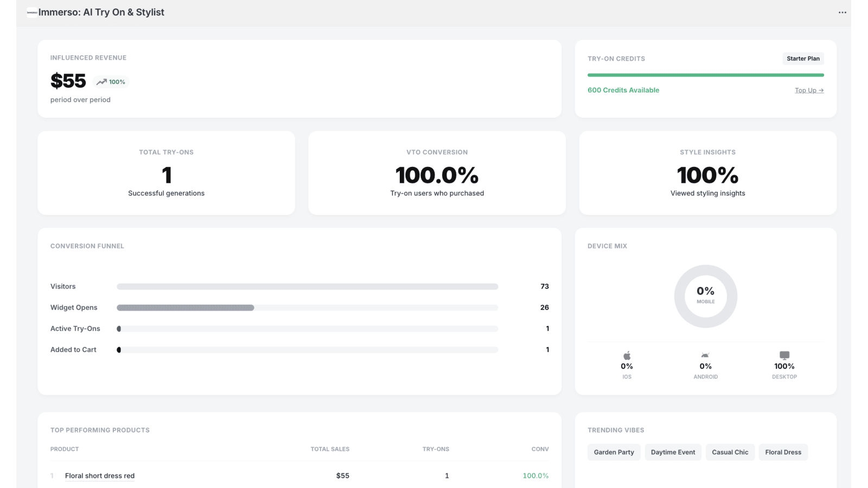
Task: Click the 600 Credits Available label
Action: [623, 90]
